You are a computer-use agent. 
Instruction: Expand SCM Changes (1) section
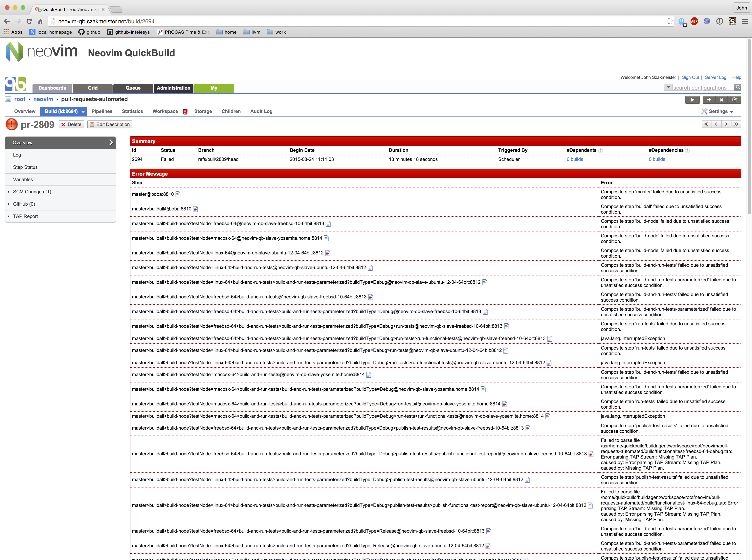[x=32, y=192]
